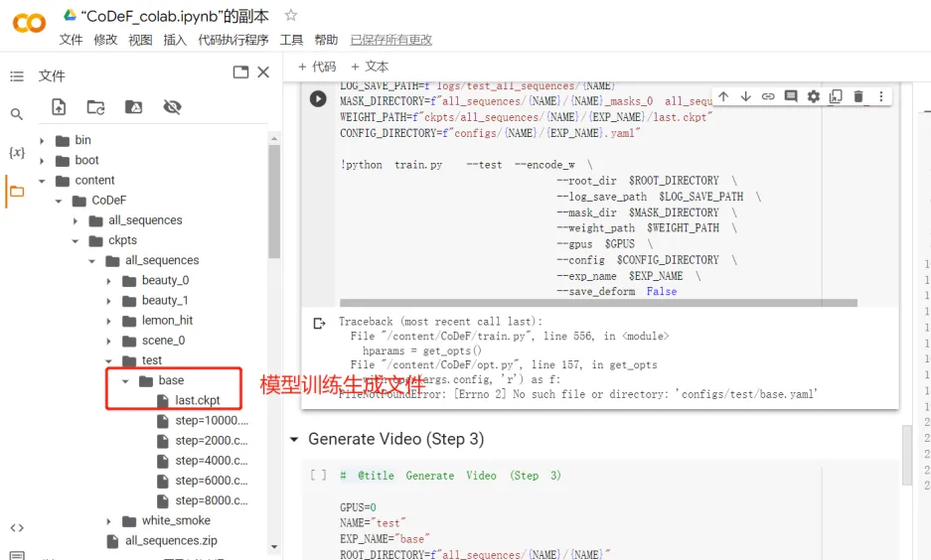
Task: Collapse the content folder
Action: coord(42,181)
